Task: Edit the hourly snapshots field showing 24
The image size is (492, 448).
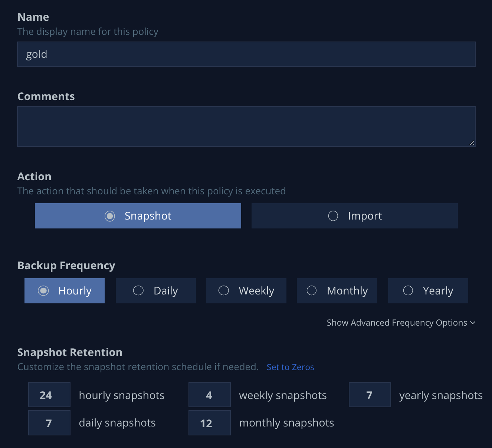Action: click(49, 395)
